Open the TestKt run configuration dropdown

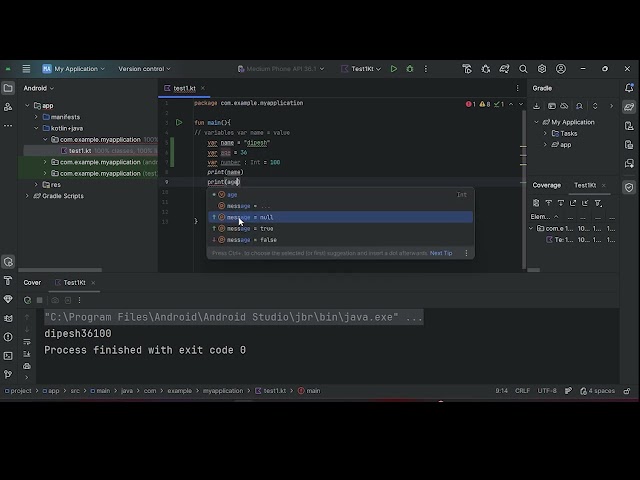[361, 69]
